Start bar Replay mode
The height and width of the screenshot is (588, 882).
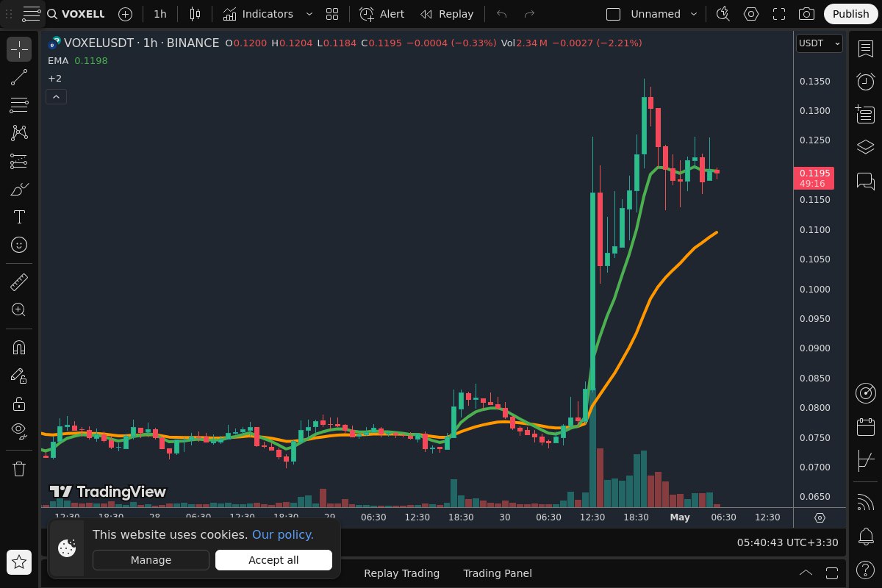click(x=447, y=14)
